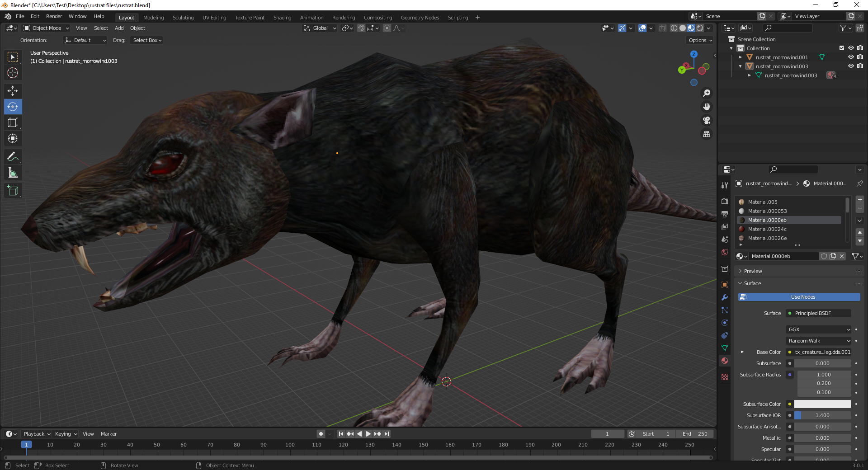Image resolution: width=868 pixels, height=470 pixels.
Task: Hide rustrat_morrowind.001 with eye icon
Action: [x=851, y=57]
